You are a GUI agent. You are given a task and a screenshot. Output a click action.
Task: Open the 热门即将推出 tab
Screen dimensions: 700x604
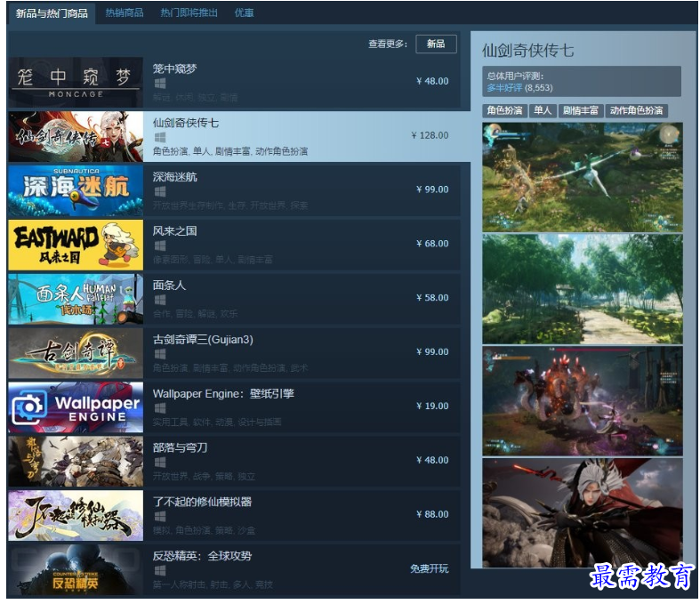(x=189, y=13)
